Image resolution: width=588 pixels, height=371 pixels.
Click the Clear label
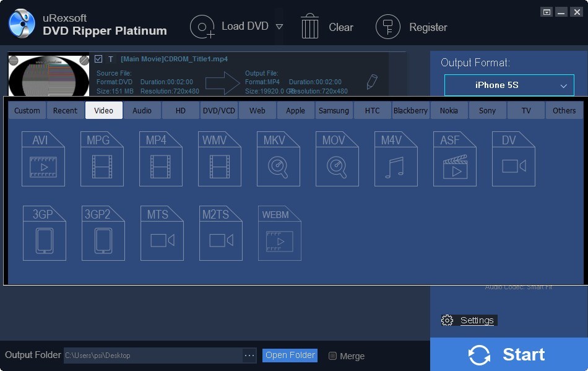341,27
